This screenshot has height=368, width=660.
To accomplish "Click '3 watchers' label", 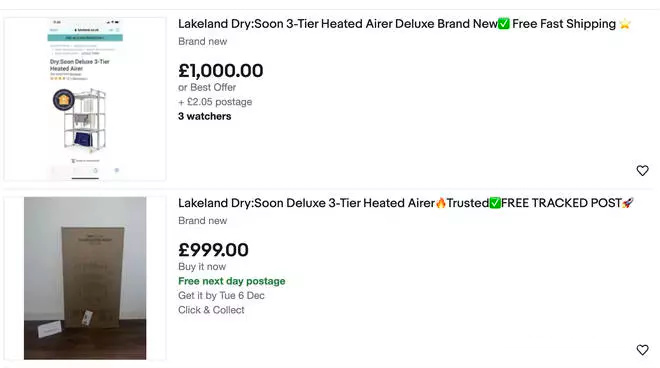I will click(205, 116).
